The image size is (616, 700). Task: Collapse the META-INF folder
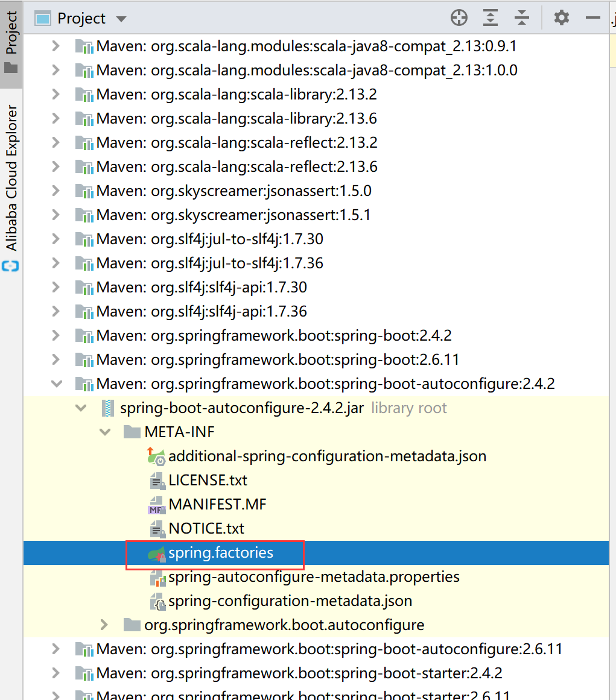coord(105,432)
